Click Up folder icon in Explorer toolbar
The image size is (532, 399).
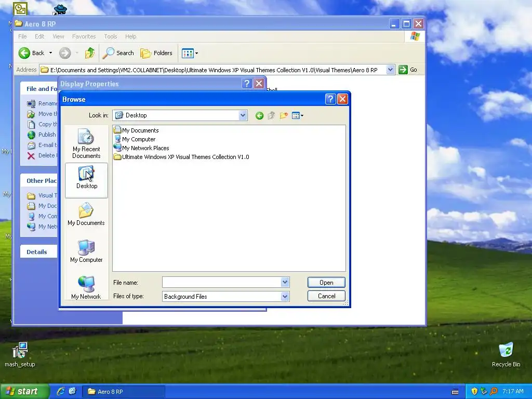pos(89,53)
